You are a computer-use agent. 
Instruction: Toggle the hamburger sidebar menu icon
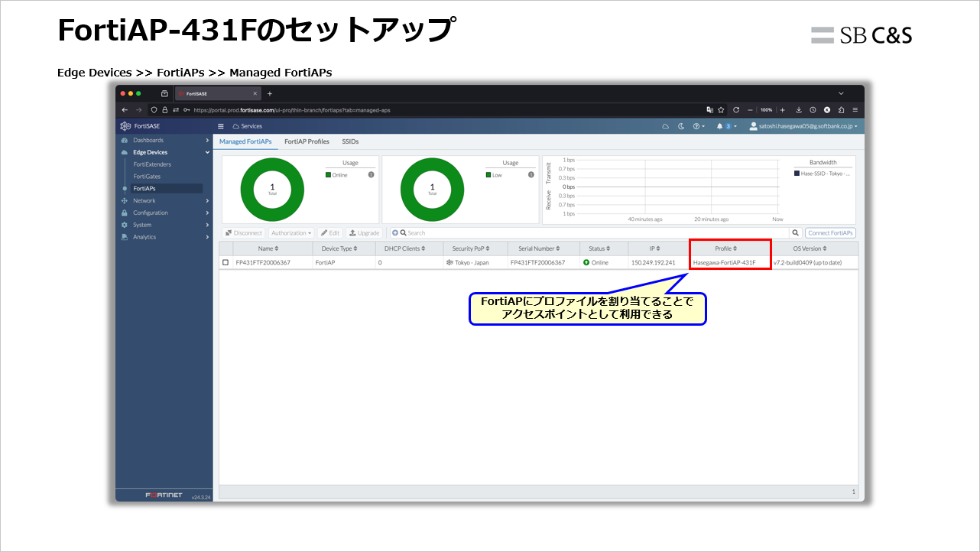click(x=221, y=126)
